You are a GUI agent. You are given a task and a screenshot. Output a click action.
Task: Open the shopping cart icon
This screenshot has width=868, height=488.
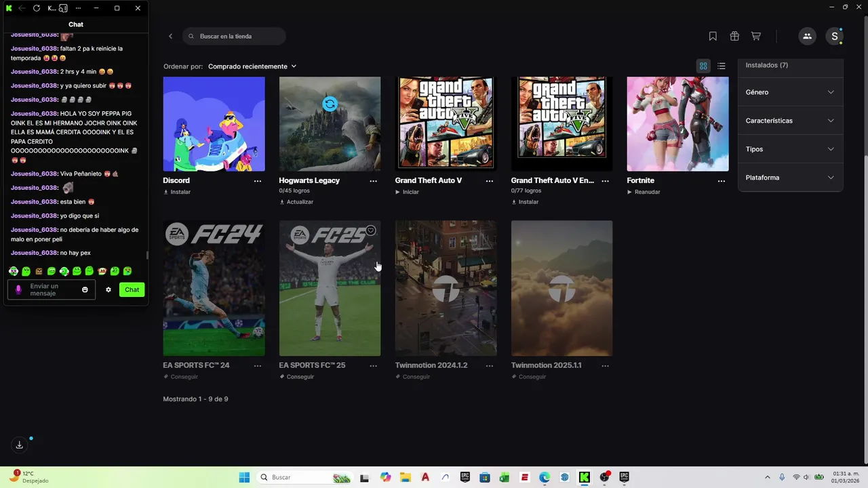[756, 36]
